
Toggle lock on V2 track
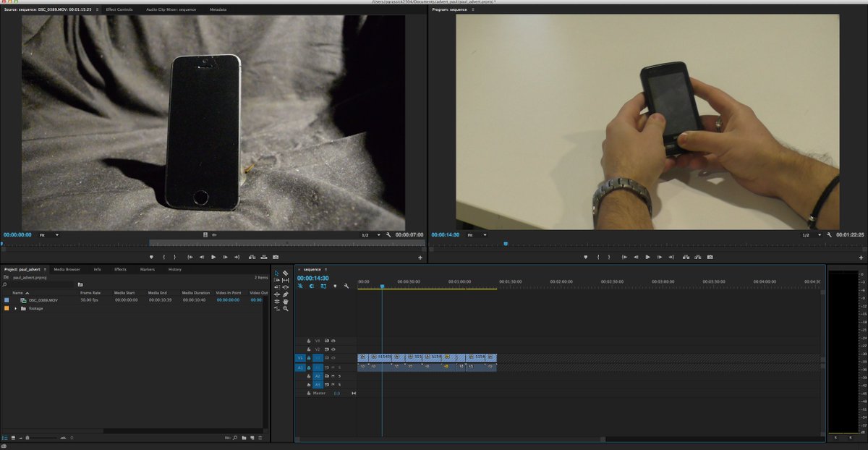coord(309,349)
